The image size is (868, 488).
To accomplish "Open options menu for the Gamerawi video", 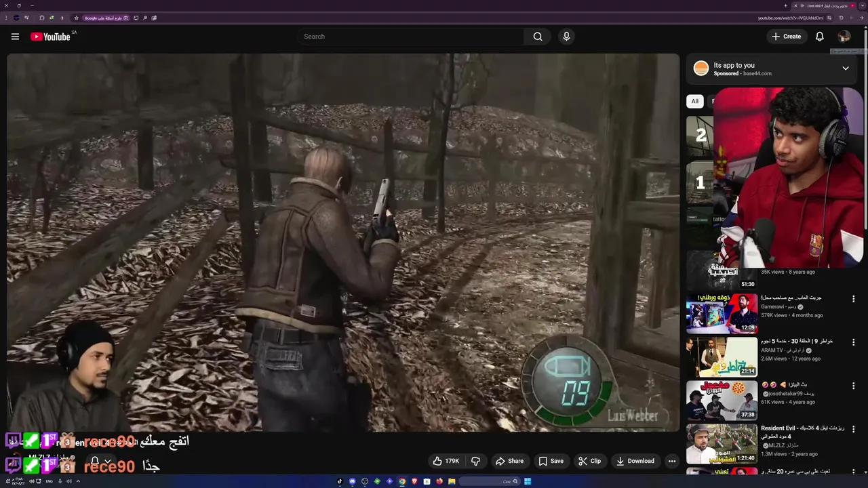I will [853, 299].
